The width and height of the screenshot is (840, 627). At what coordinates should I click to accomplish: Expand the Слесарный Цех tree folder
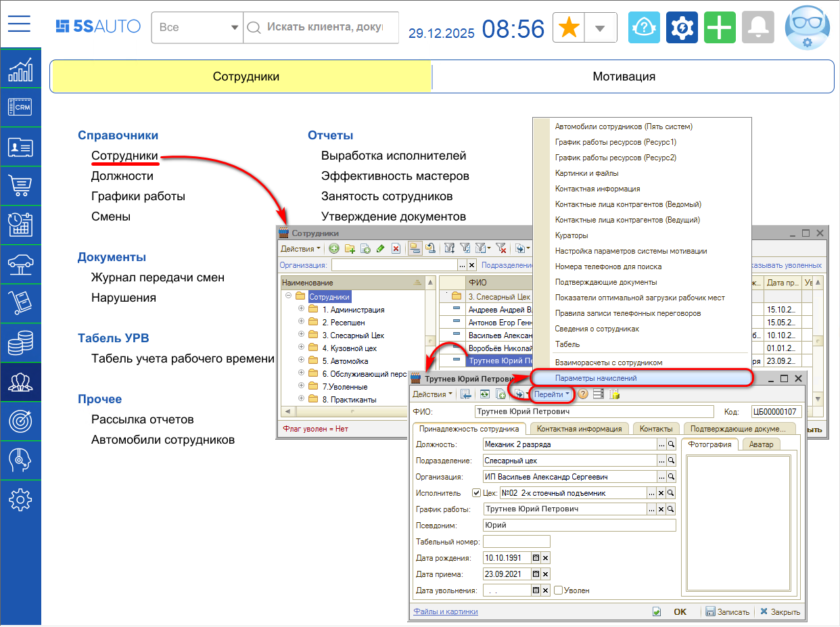point(302,335)
